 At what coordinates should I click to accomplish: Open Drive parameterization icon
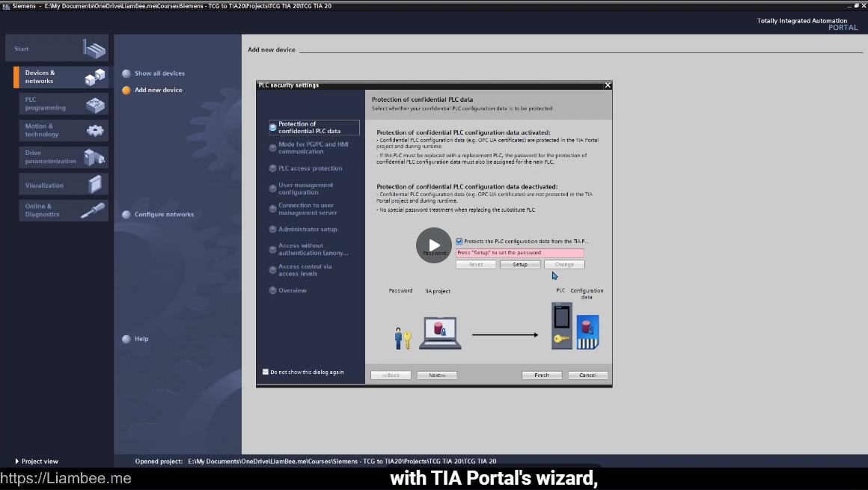point(94,157)
